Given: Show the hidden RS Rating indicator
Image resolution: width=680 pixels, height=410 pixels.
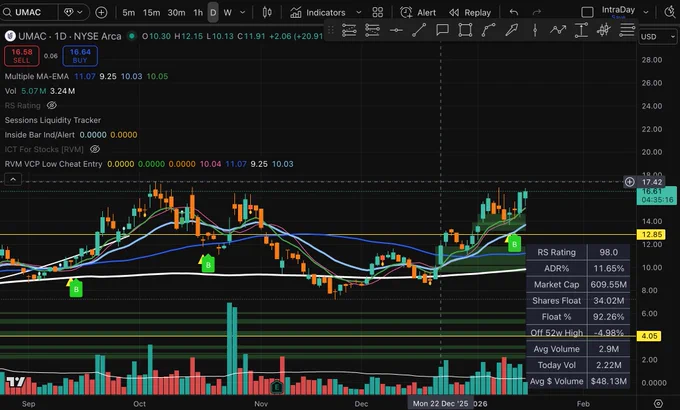Looking at the screenshot, I should click(52, 105).
